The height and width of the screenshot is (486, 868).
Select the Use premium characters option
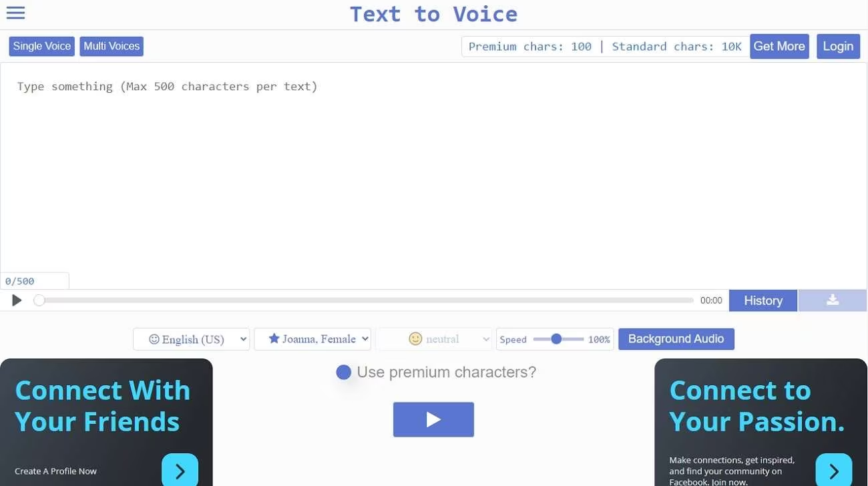[343, 372]
